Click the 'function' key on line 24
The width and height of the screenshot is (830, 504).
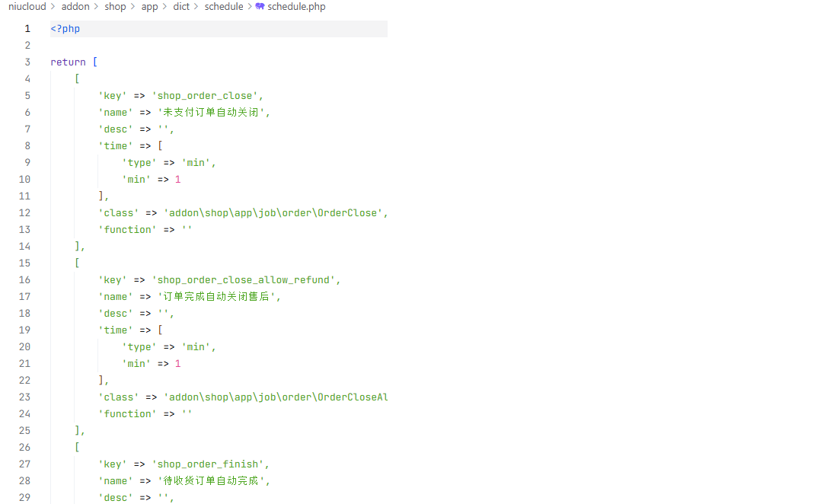(127, 414)
